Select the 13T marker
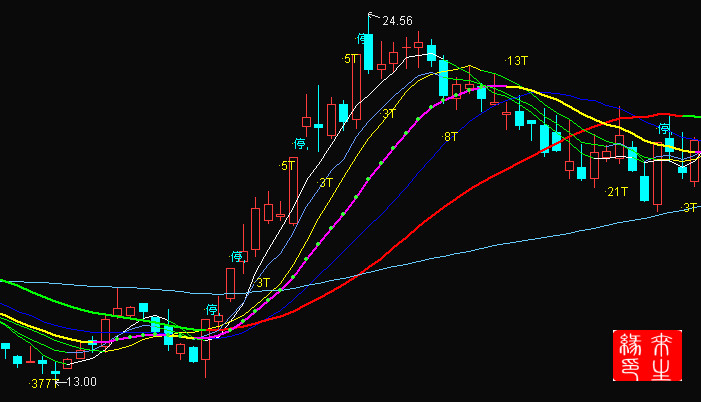701x402 pixels. tap(516, 61)
